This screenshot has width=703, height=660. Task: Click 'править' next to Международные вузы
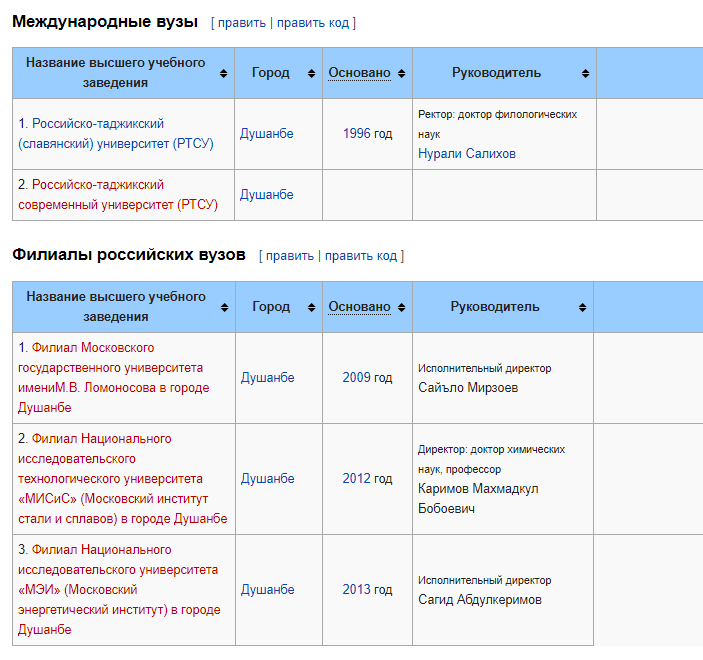coord(242,23)
